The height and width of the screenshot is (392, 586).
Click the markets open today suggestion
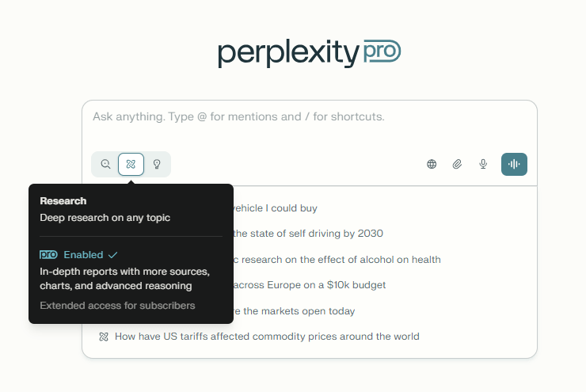click(295, 311)
